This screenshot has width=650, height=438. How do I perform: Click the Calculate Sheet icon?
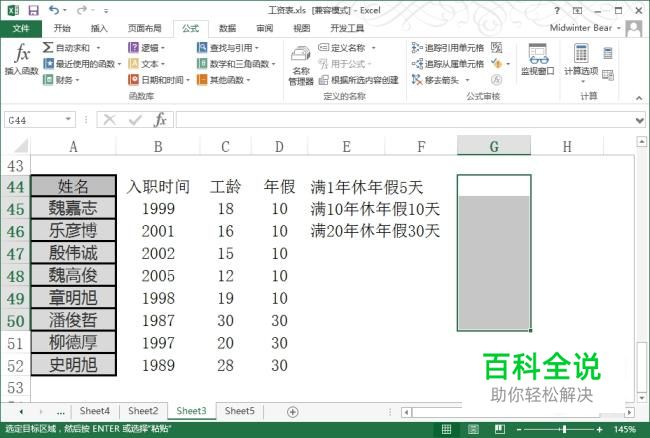(x=608, y=75)
